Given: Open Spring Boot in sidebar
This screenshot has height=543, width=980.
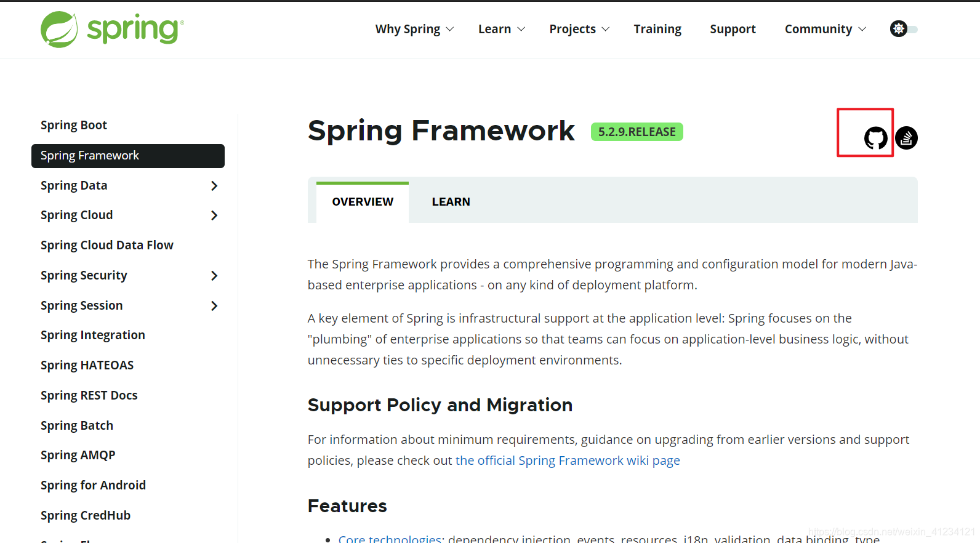Looking at the screenshot, I should (74, 125).
